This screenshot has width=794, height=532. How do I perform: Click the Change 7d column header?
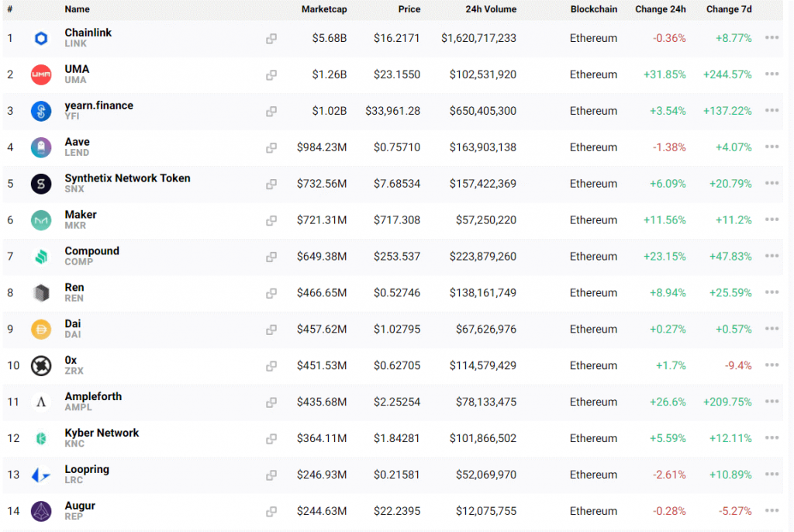click(x=728, y=9)
